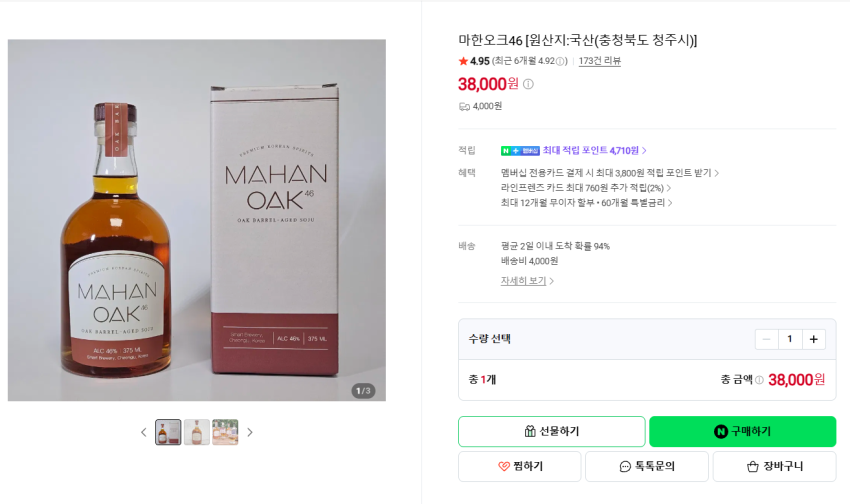Show next product image thumbnail arrow
850x504 pixels.
(x=250, y=432)
